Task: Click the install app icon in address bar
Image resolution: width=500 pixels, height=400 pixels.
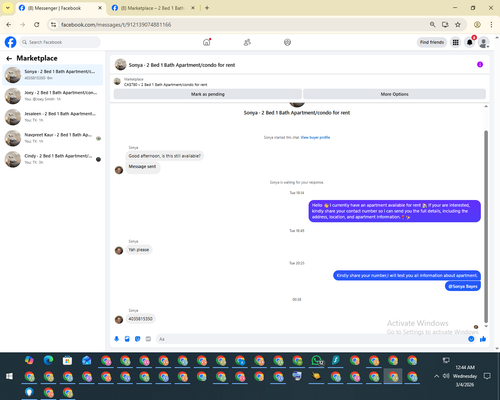Action: pyautogui.click(x=445, y=25)
